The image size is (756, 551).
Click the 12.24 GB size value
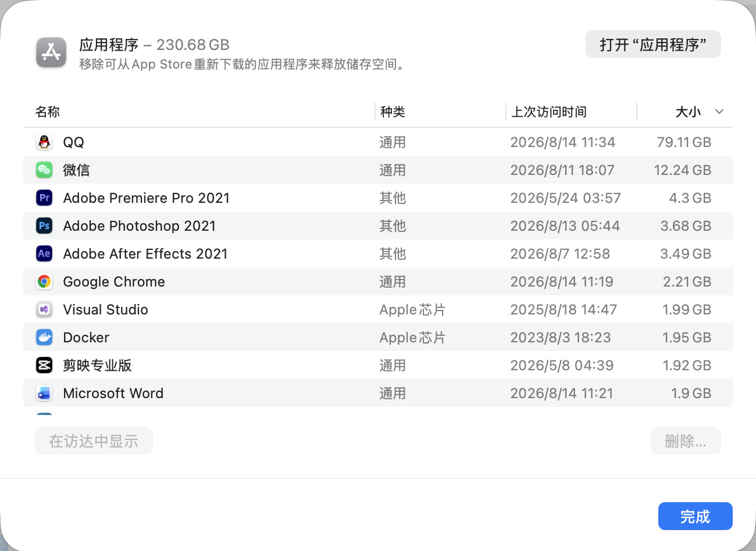(683, 170)
